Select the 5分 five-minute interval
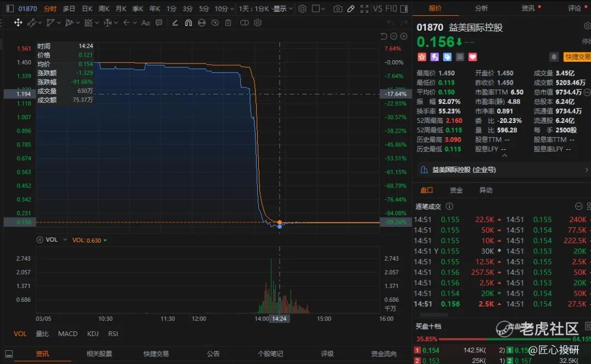The width and height of the screenshot is (591, 364). (204, 8)
